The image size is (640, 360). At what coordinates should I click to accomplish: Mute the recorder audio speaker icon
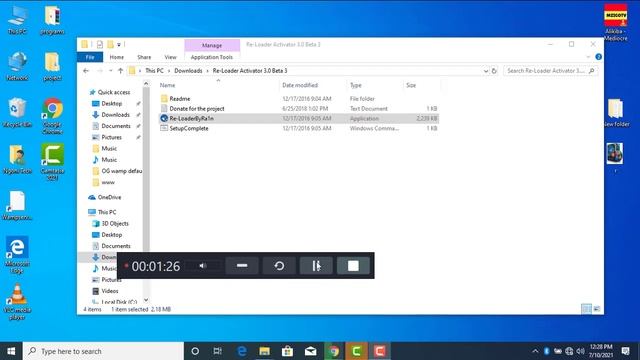click(x=203, y=266)
